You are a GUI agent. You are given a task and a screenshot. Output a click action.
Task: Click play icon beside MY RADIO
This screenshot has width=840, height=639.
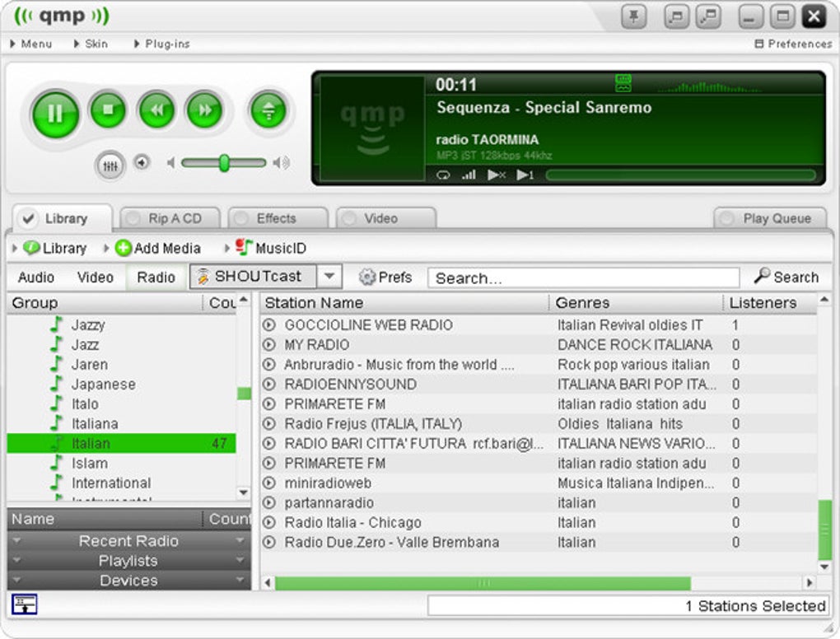click(x=269, y=344)
